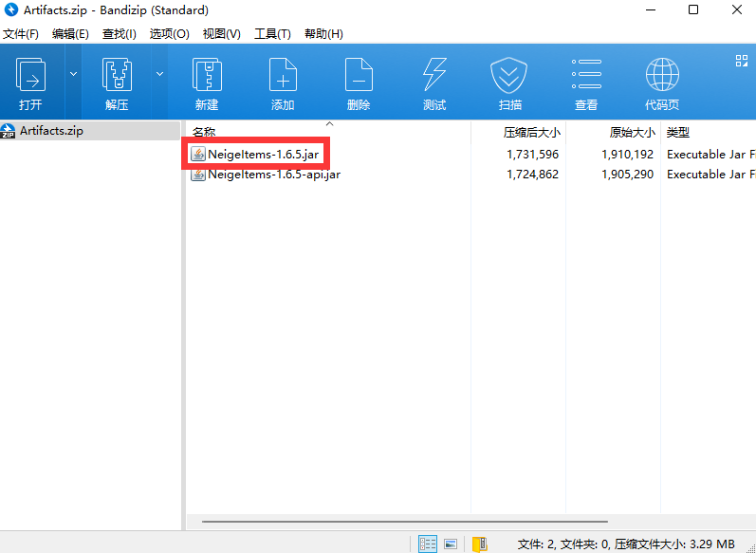The width and height of the screenshot is (756, 553).
Task: Switch to thumbnail image view in status bar
Action: 451,544
